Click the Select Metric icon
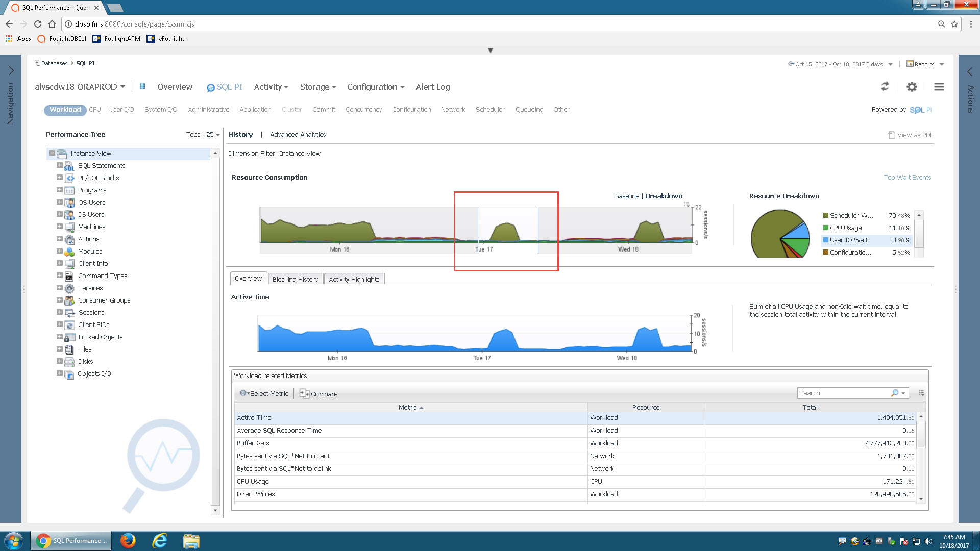980x551 pixels. point(243,393)
